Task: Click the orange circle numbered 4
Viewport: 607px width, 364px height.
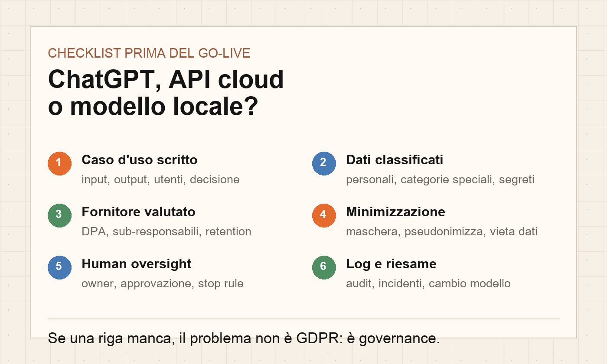Action: click(x=324, y=215)
